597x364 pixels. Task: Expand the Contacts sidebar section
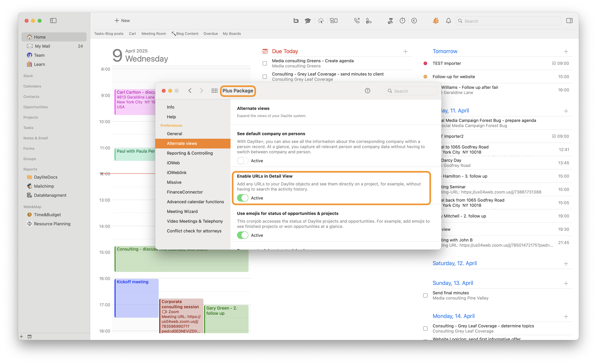tap(31, 97)
